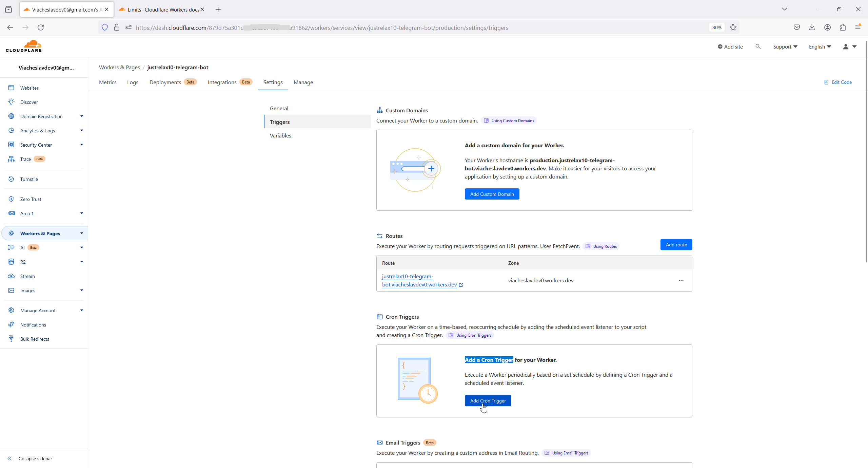Open Zero Trust in sidebar
This screenshot has height=468, width=868.
click(31, 199)
